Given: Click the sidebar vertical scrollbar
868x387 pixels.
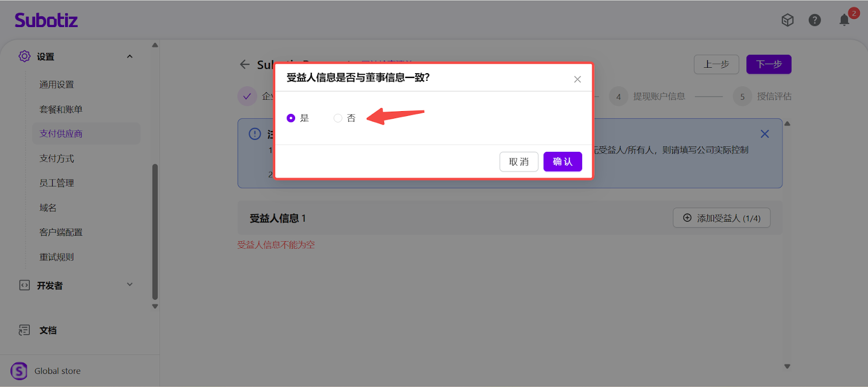Looking at the screenshot, I should point(155,231).
